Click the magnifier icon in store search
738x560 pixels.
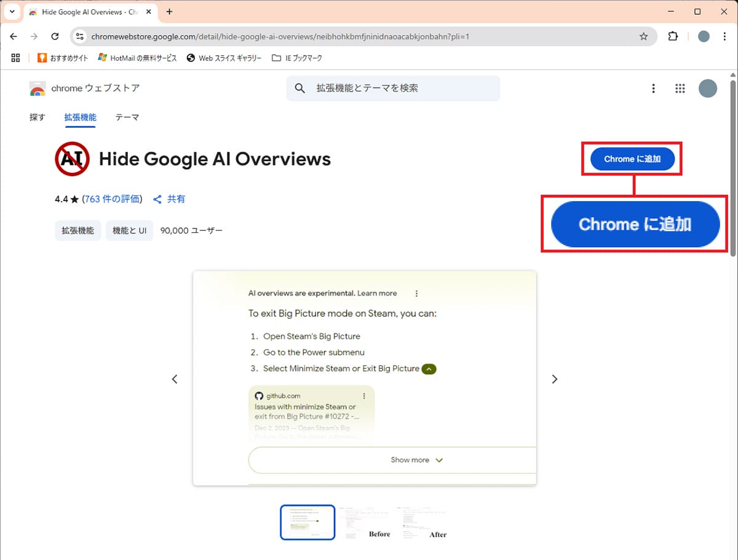[300, 89]
